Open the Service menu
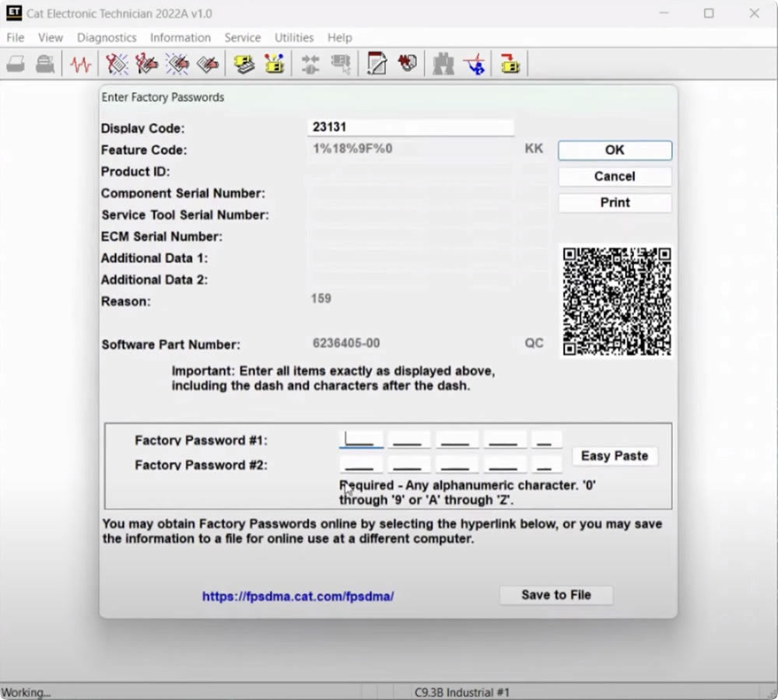This screenshot has width=778, height=700. click(x=243, y=37)
